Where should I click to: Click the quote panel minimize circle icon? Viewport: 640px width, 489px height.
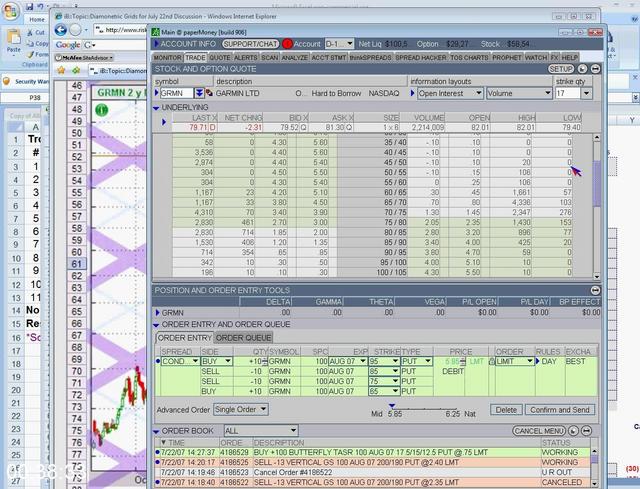point(595,69)
